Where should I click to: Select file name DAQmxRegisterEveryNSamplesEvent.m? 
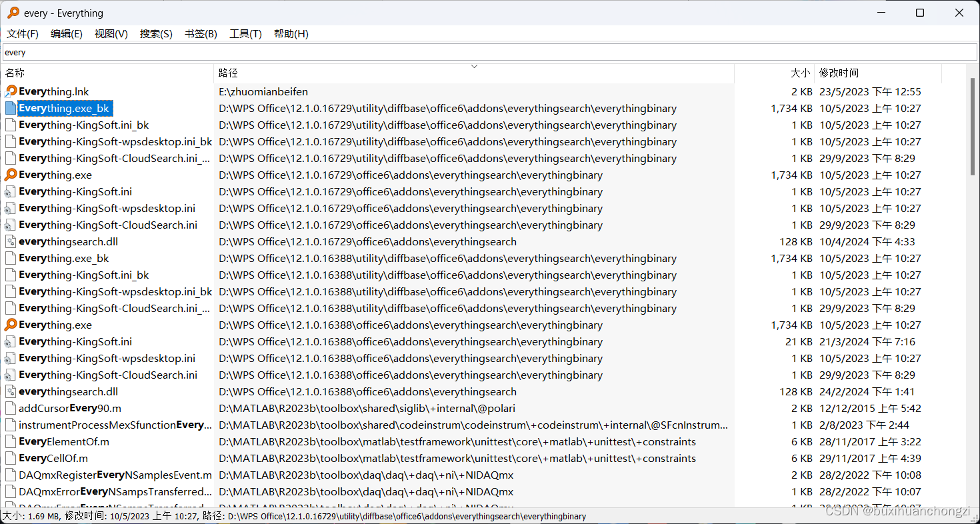click(115, 475)
